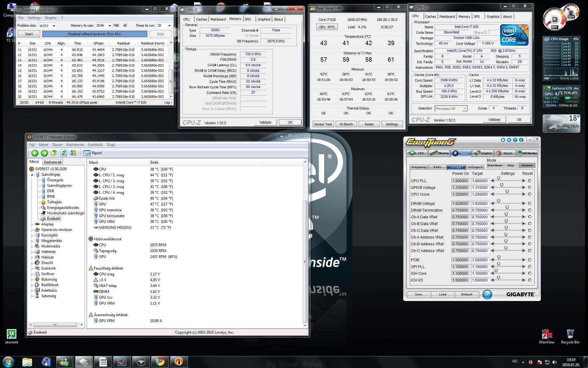The image size is (588, 368).
Task: Select the QPI PLL reset radio button
Action: coord(530,266)
